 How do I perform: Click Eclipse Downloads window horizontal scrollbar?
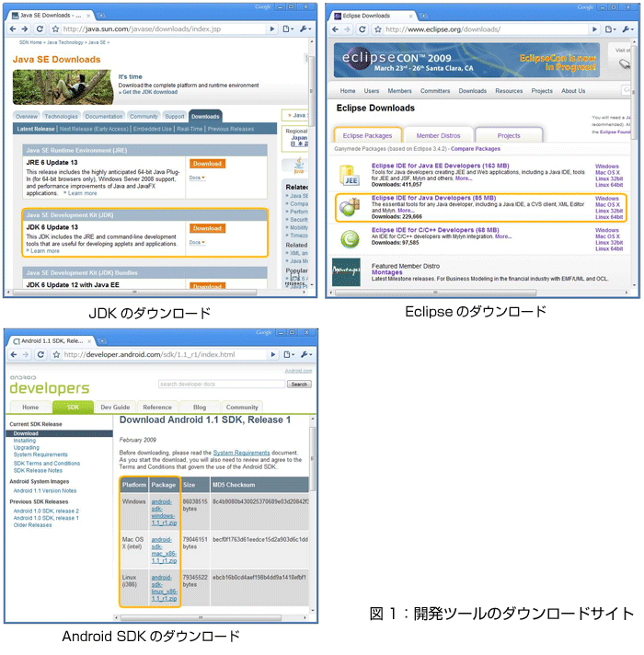435,293
